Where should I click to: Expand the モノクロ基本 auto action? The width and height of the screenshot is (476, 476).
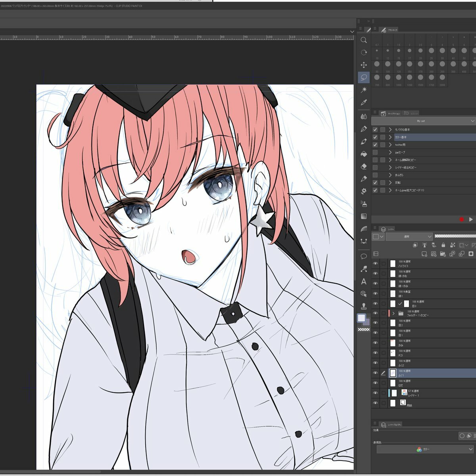click(390, 130)
